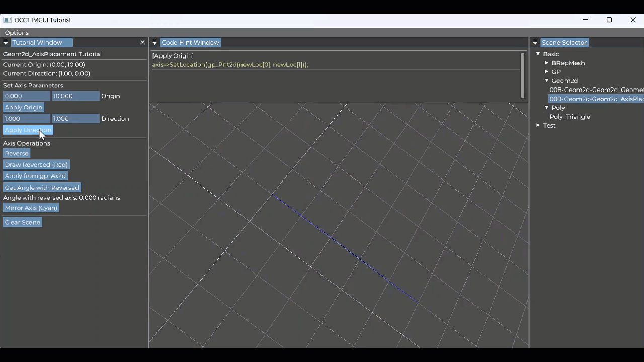This screenshot has width=644, height=362.
Task: Expand the GP tree node
Action: pos(547,72)
